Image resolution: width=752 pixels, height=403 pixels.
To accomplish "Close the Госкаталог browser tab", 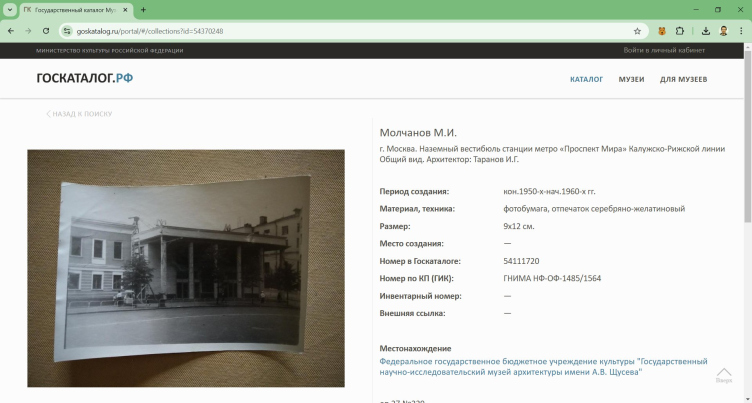I will 125,9.
